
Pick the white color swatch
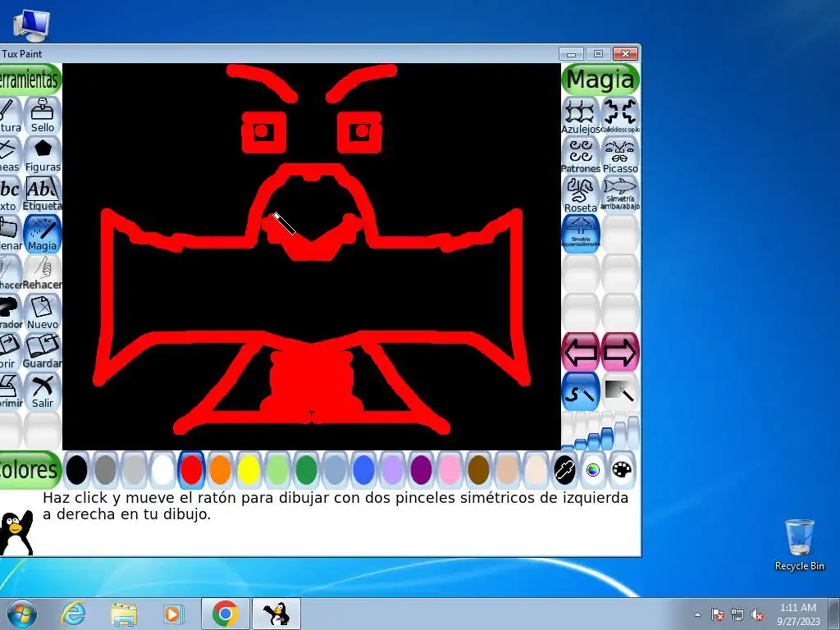163,470
